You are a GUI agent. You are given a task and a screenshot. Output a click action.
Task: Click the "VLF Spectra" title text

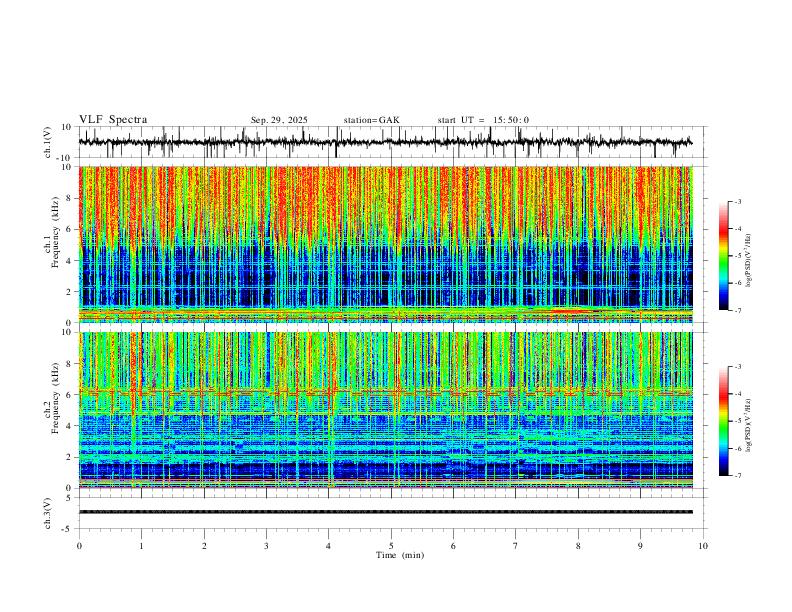coord(113,120)
